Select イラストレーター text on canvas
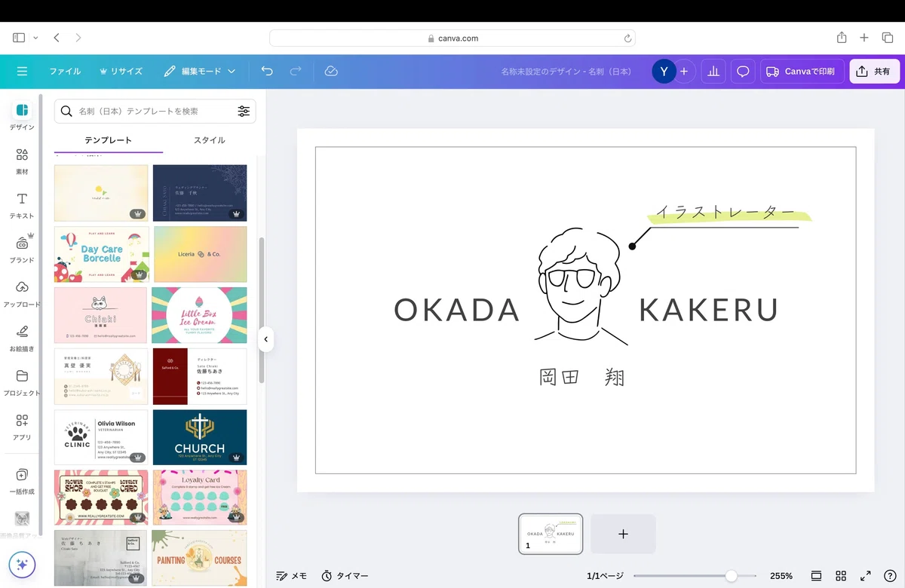This screenshot has width=905, height=588. (726, 212)
